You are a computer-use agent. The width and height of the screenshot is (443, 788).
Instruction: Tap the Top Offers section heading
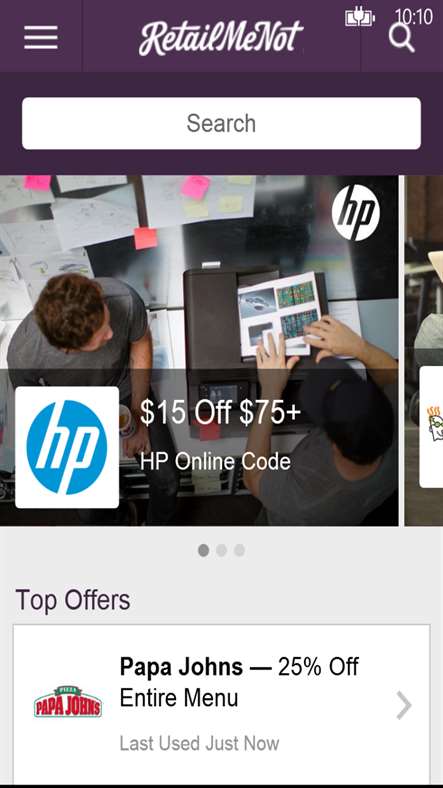pos(73,600)
